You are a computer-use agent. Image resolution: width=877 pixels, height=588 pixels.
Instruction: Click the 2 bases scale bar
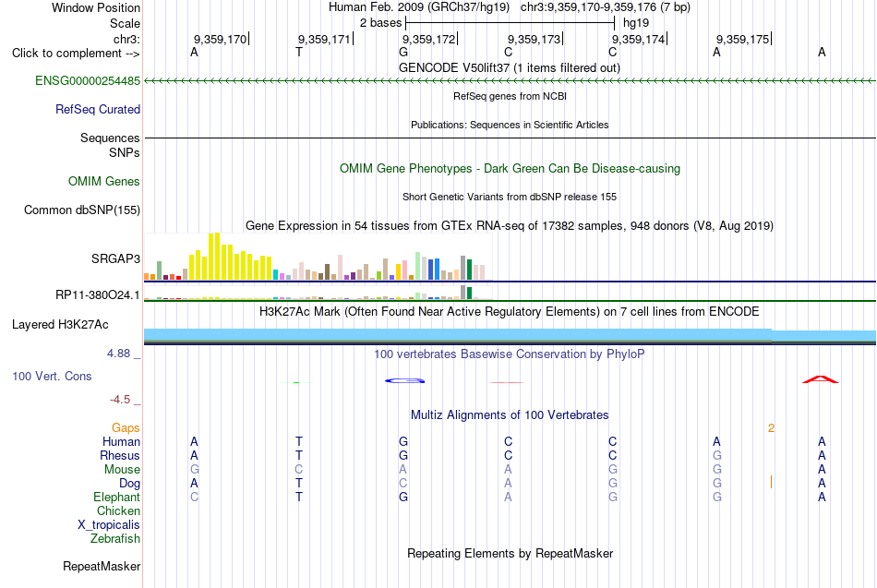[511, 23]
